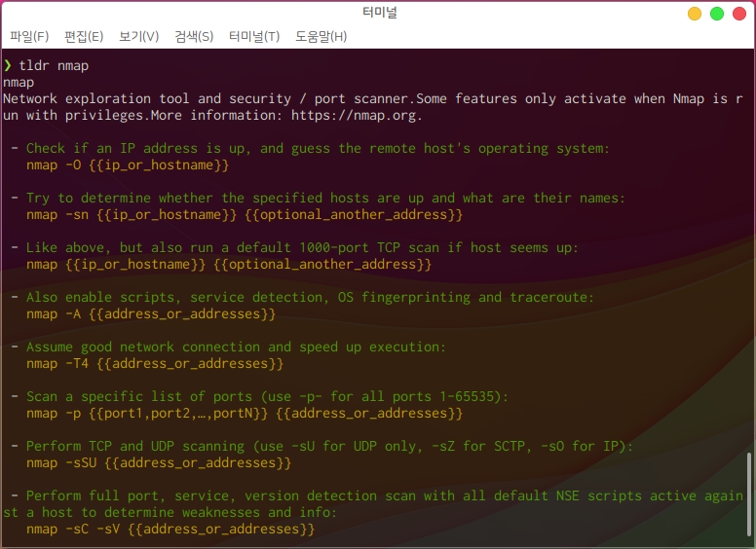Click the 'nmap -sC -sV' example command
Viewport: 756px width, 549px height.
click(170, 529)
